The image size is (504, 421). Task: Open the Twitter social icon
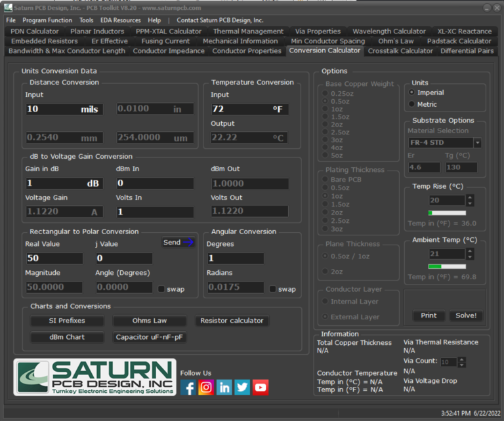pyautogui.click(x=242, y=388)
